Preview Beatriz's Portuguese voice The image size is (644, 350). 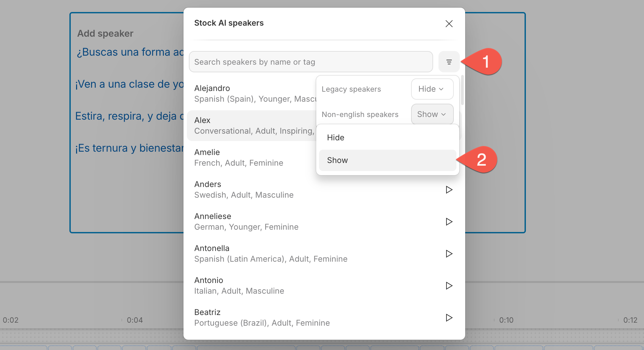449,317
